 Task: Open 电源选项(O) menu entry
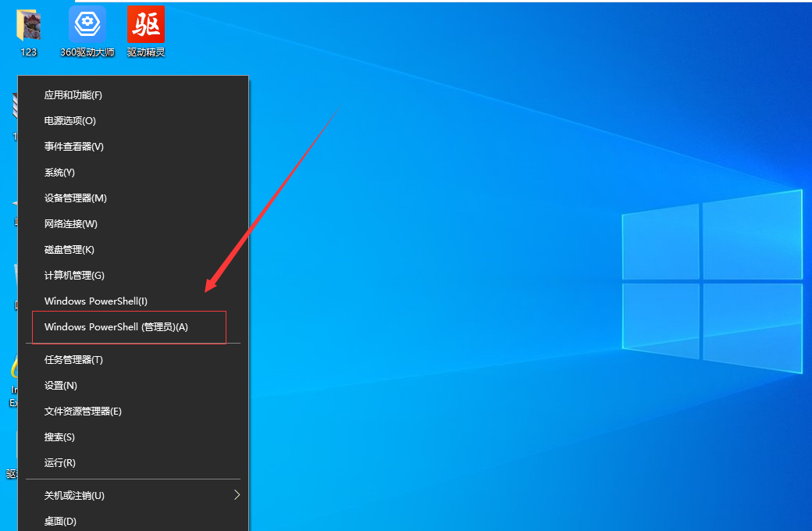(70, 121)
